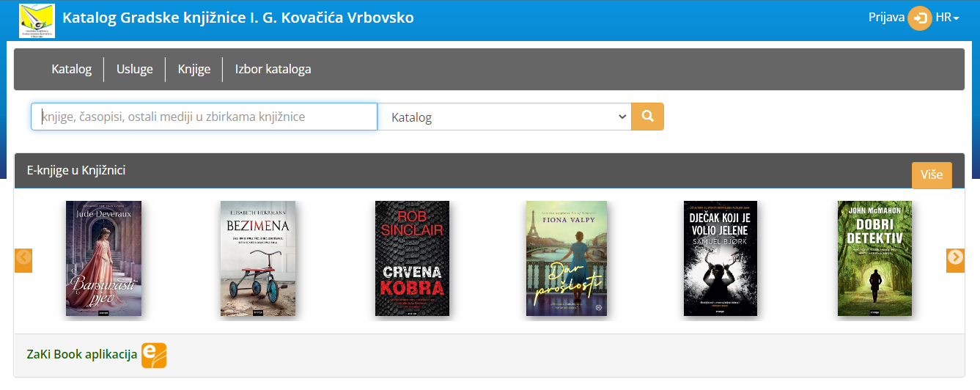Viewport: 980px width, 390px height.
Task: Open the Baršunasti pjev book cover
Action: (103, 259)
